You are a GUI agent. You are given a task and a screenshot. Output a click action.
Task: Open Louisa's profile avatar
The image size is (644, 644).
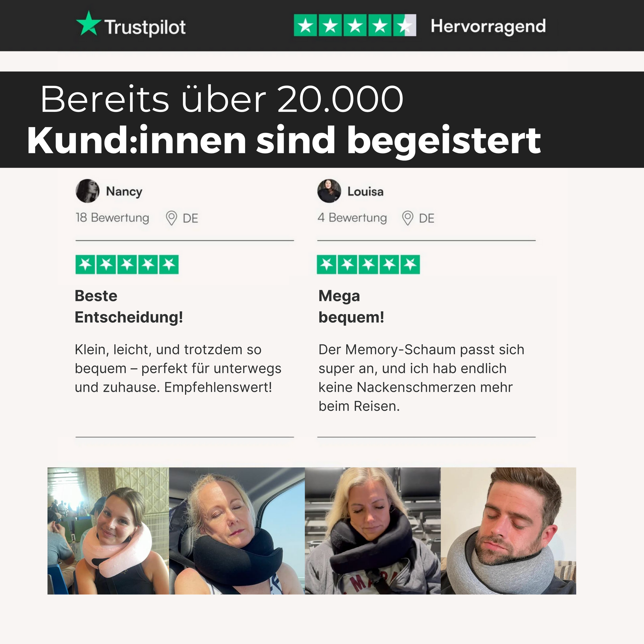click(329, 191)
